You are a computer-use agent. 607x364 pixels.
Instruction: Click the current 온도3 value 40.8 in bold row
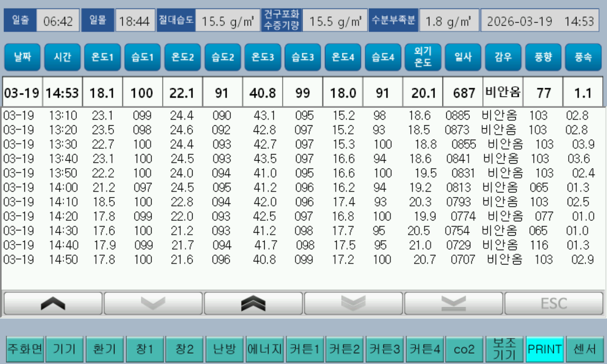(263, 93)
